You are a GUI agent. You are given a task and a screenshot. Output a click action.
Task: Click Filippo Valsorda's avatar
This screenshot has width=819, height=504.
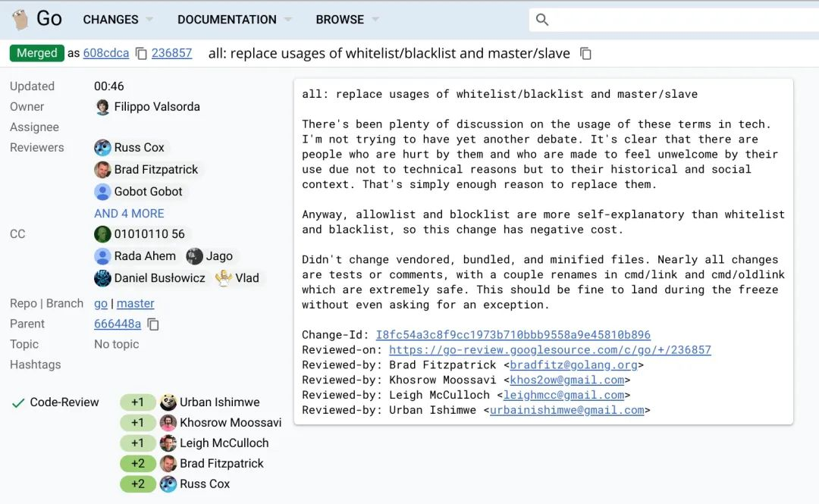[103, 107]
